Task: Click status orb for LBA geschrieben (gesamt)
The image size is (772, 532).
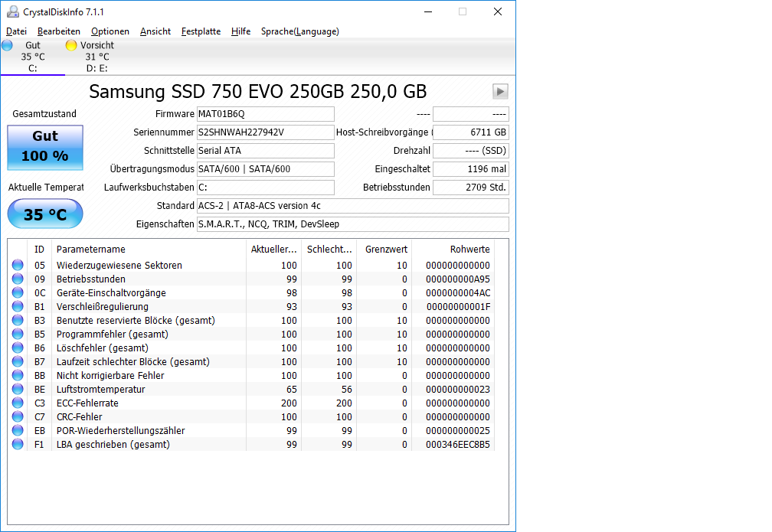Action: (x=18, y=444)
